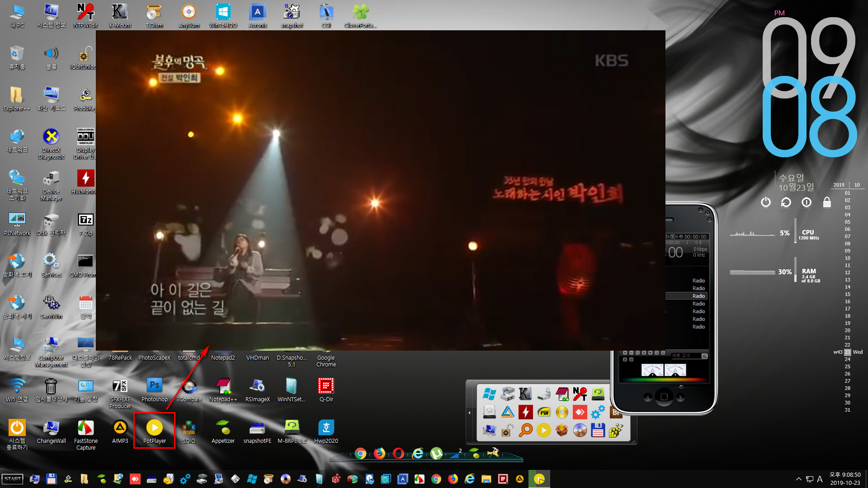Image resolution: width=868 pixels, height=488 pixels.
Task: Open the snapshotPE desktop icon
Action: click(x=257, y=431)
